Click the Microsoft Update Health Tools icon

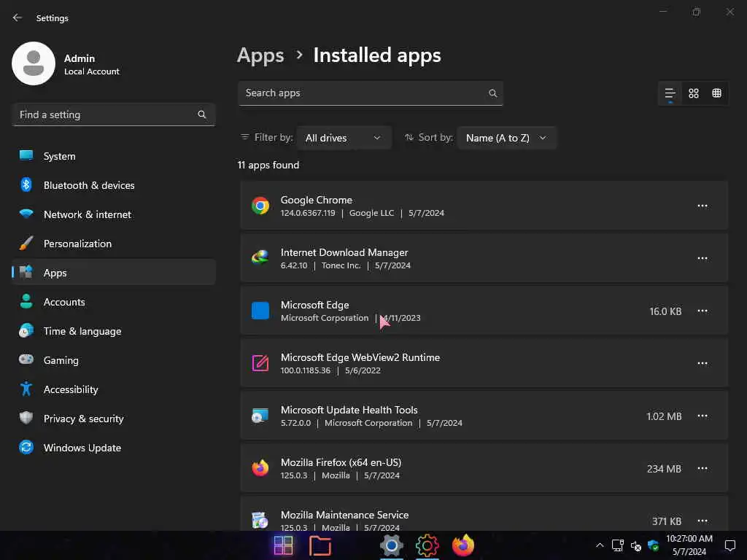(x=260, y=416)
